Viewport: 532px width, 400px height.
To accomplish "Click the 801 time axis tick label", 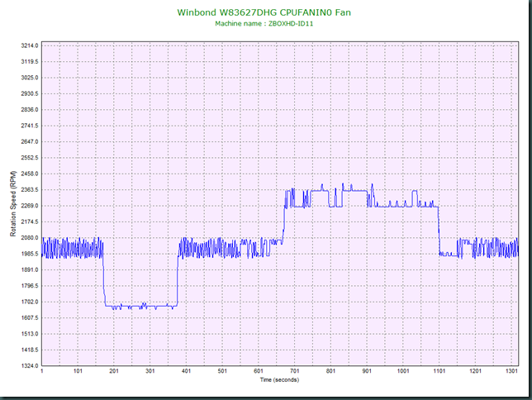I will coord(330,371).
